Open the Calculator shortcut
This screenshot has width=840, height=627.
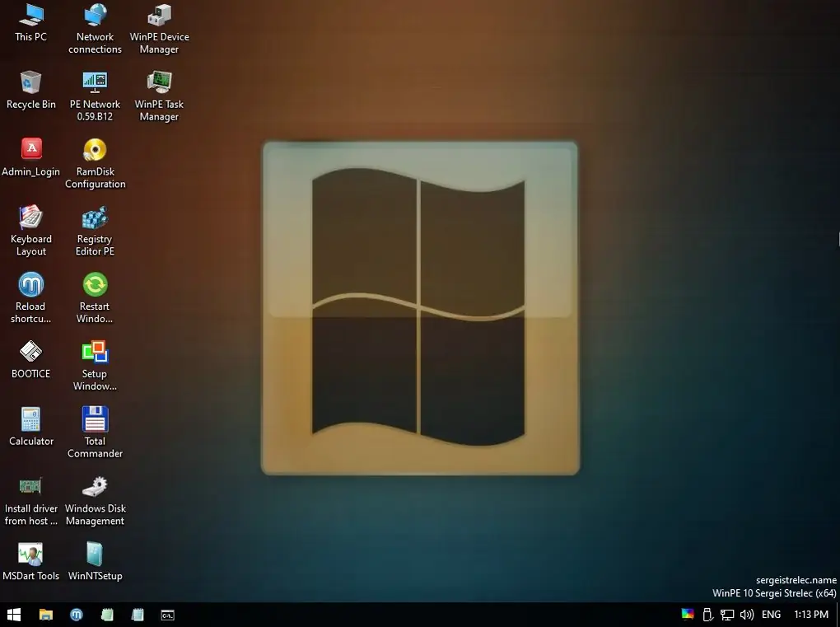pos(31,427)
